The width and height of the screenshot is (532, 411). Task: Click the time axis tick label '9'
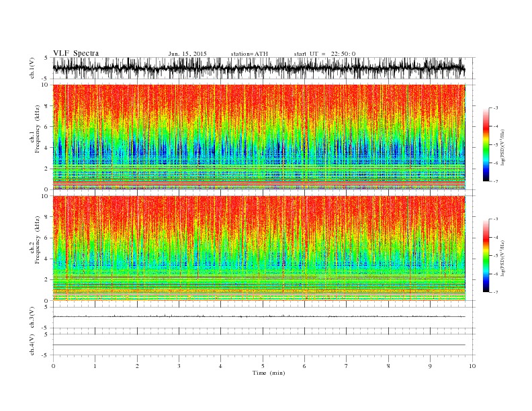point(430,366)
